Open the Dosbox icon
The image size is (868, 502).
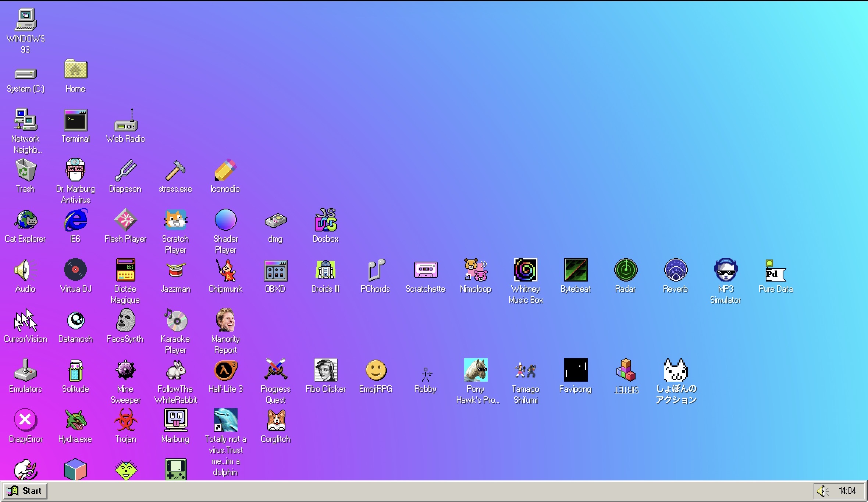click(x=325, y=220)
